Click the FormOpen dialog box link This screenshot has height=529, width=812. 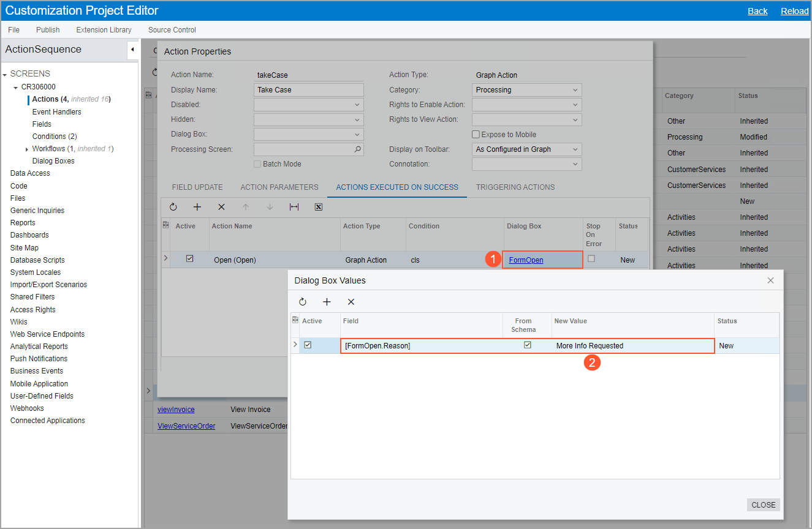click(x=526, y=260)
